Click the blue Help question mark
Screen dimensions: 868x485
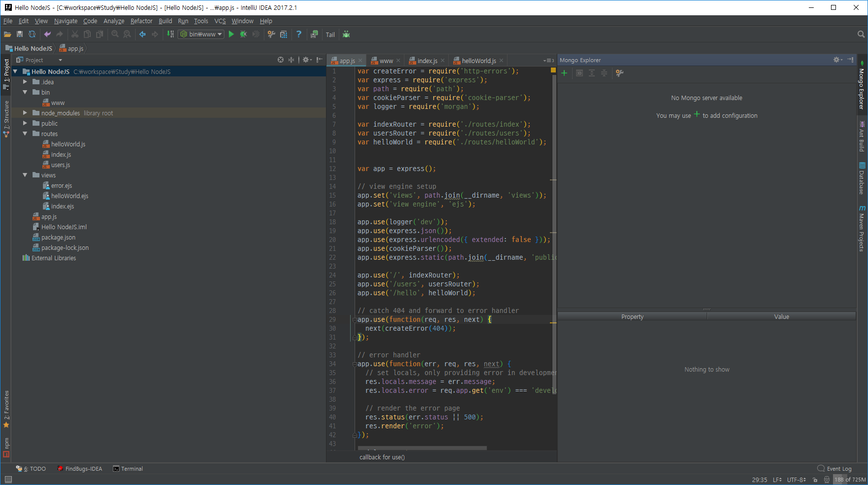pyautogui.click(x=299, y=35)
